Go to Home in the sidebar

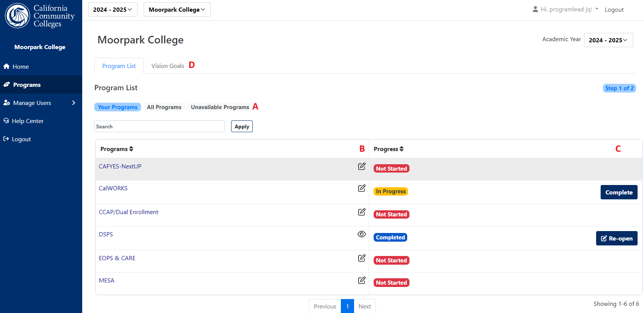point(41,66)
